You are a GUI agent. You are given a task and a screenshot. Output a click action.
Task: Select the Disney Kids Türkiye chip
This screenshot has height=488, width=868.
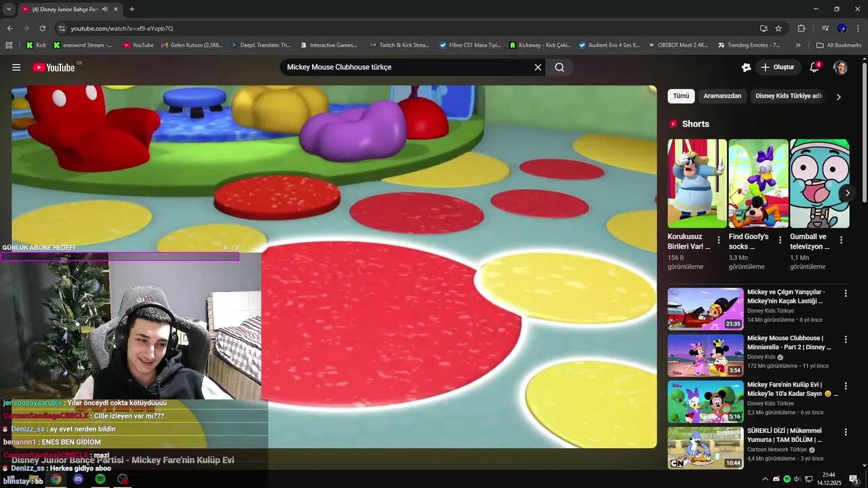pyautogui.click(x=789, y=96)
